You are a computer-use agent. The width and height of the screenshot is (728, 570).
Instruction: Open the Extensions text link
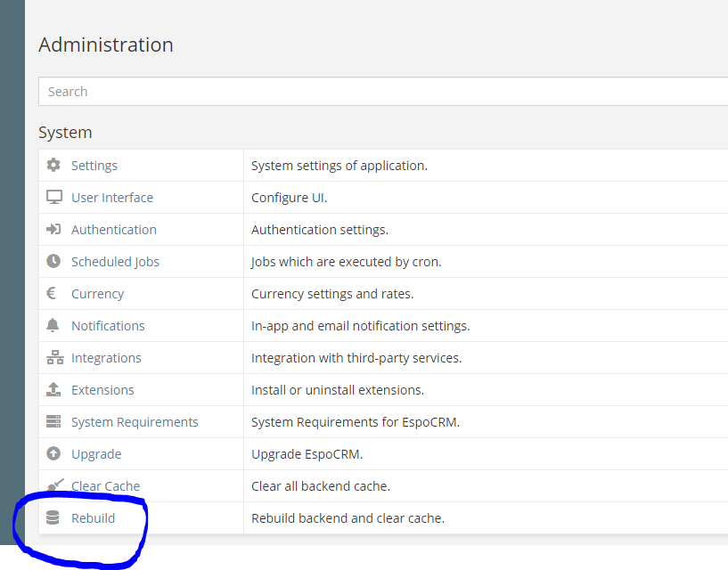tap(102, 390)
